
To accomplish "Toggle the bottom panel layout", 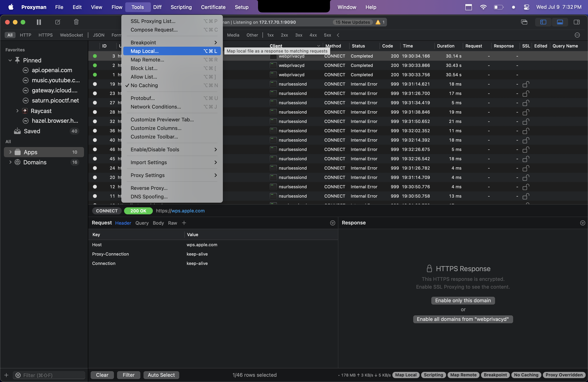I will [560, 22].
